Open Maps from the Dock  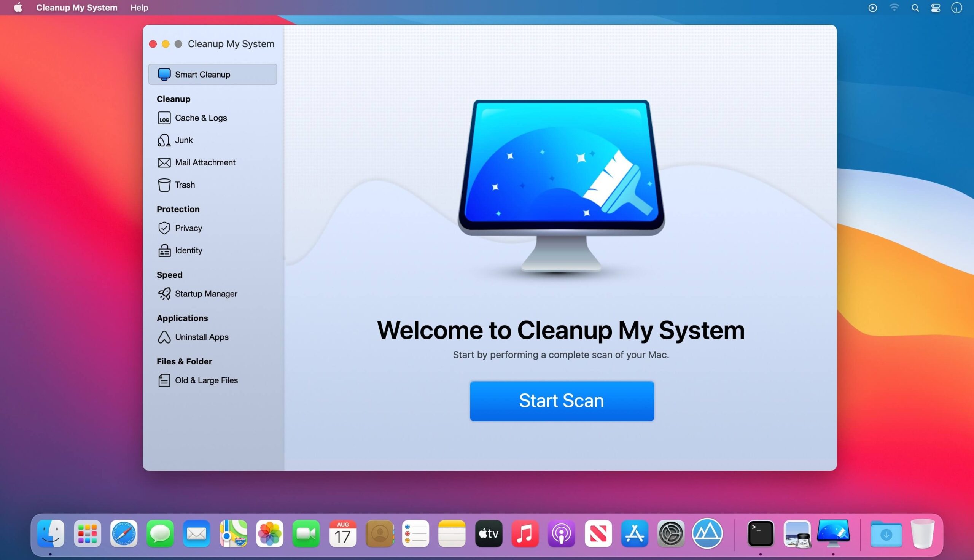click(233, 534)
